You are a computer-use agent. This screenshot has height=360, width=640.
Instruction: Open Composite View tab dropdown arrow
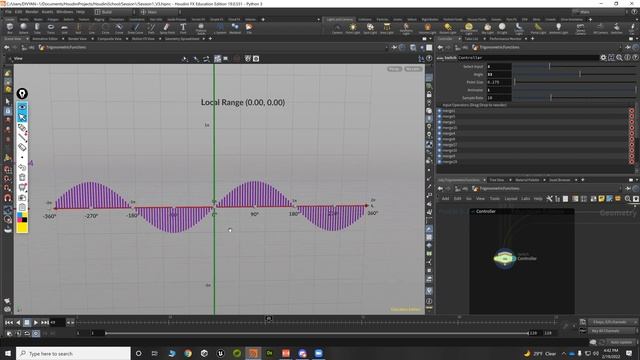[x=126, y=39]
